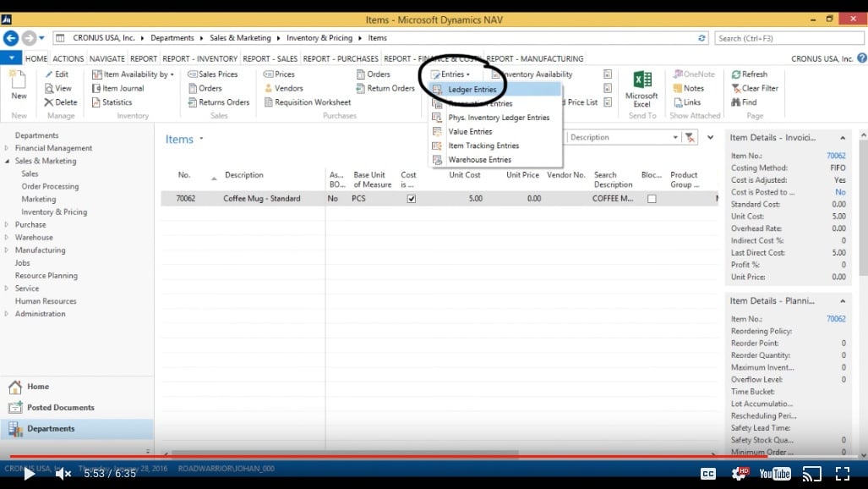This screenshot has width=868, height=489.
Task: Click the View item button
Action: [x=58, y=88]
